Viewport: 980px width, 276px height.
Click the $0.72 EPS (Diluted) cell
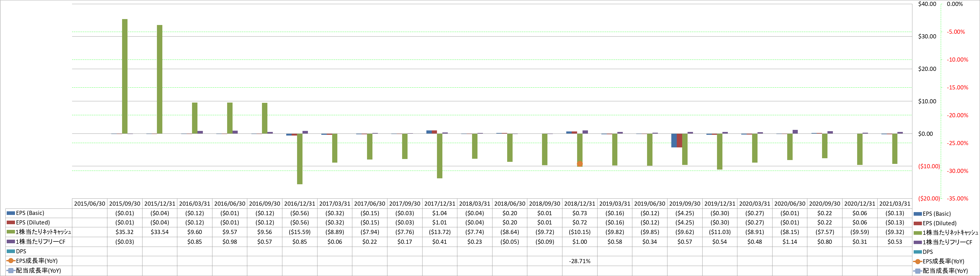click(580, 222)
